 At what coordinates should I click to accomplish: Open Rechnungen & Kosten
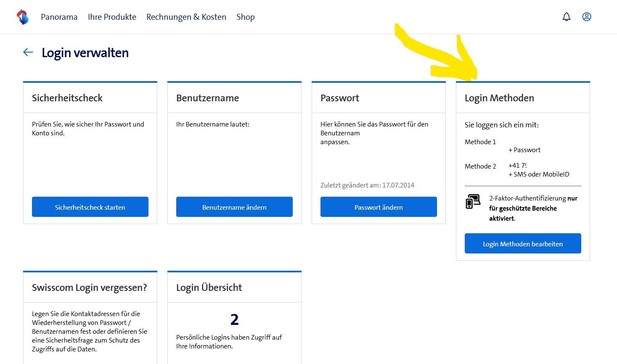coord(186,17)
